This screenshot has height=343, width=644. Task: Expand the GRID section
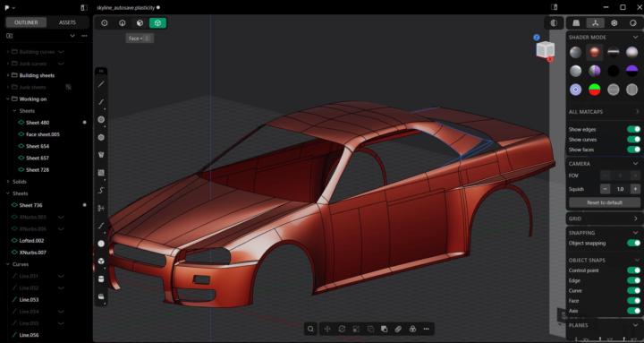(x=604, y=219)
